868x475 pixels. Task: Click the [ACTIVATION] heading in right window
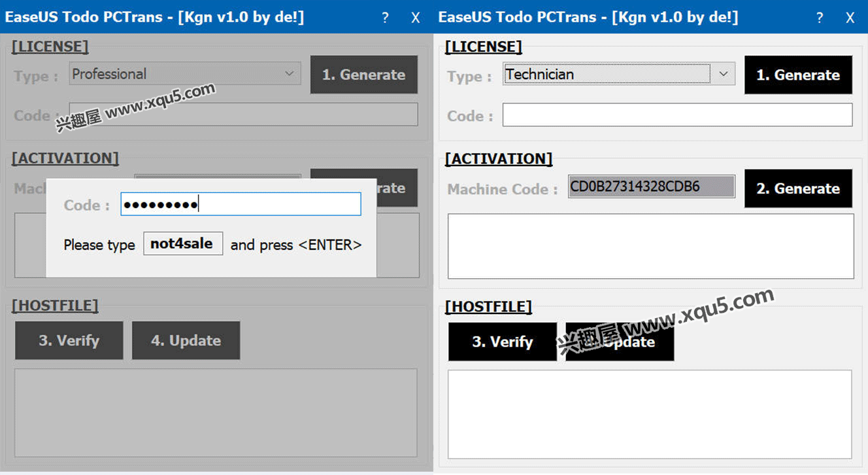(x=499, y=159)
